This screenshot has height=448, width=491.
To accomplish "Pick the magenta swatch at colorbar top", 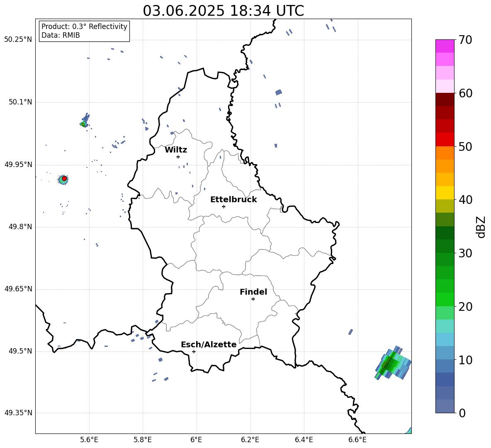I will pos(445,46).
